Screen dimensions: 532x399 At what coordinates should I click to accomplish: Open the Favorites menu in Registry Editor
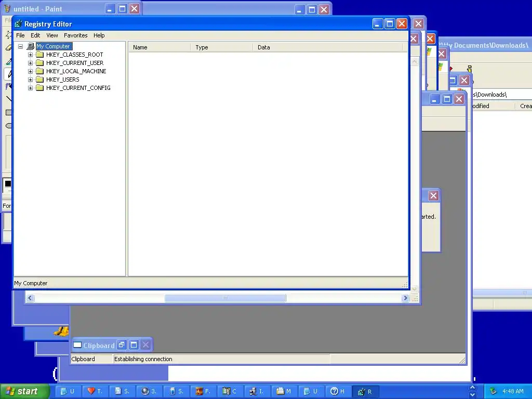pyautogui.click(x=76, y=35)
